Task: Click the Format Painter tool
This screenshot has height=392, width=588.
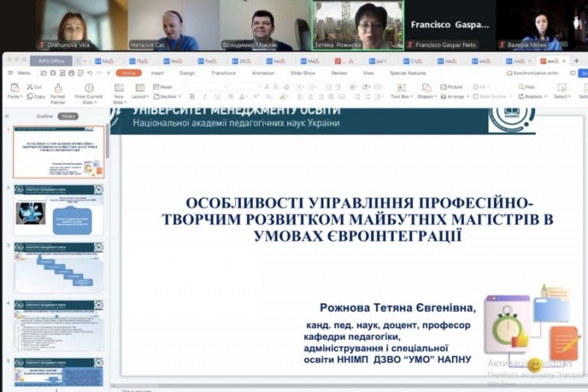Action: pos(58,90)
